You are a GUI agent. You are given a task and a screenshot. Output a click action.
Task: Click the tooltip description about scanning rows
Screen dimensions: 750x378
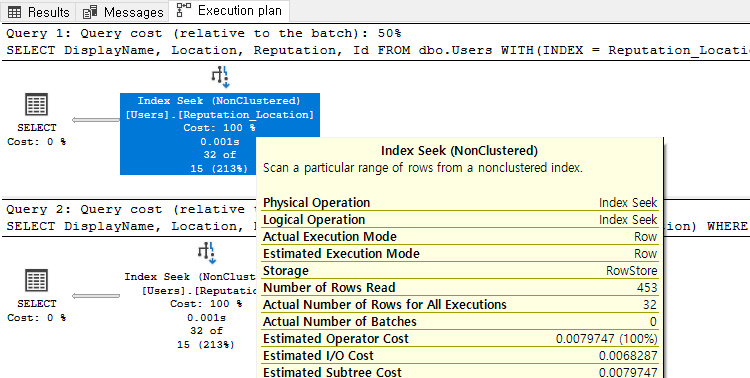[x=423, y=168]
